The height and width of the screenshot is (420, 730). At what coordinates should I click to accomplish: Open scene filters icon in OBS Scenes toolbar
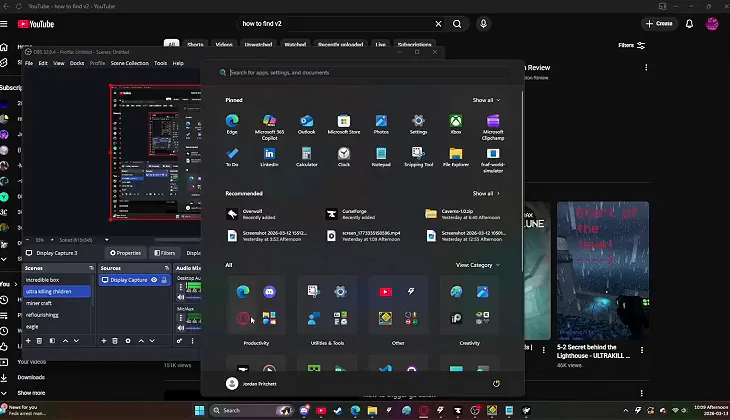click(x=52, y=341)
